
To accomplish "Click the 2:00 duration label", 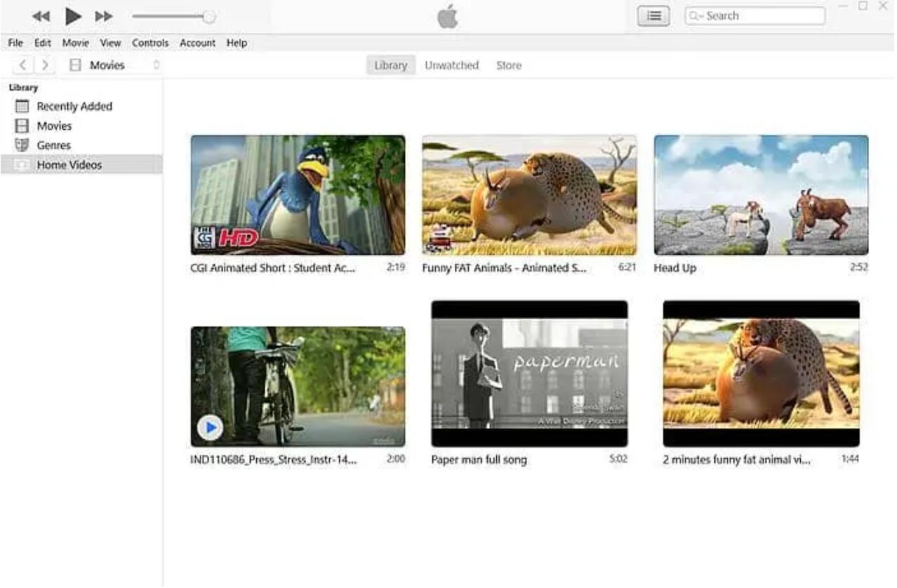I will [396, 459].
